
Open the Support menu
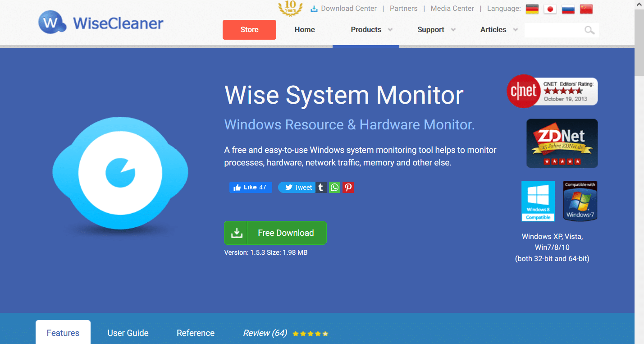(x=431, y=30)
